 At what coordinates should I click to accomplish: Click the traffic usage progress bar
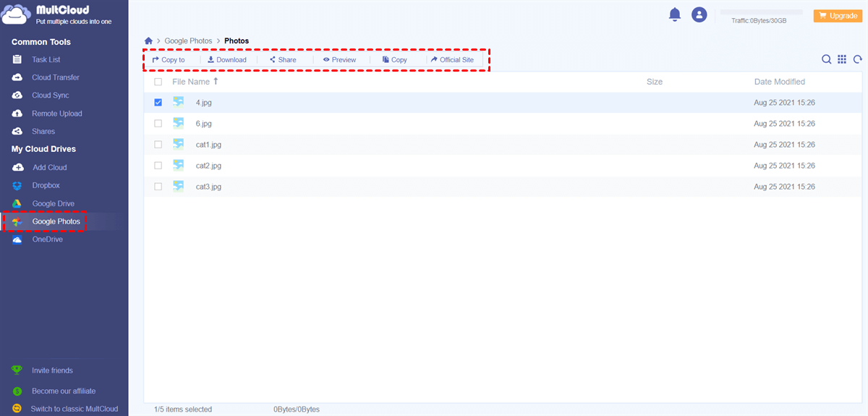point(762,12)
